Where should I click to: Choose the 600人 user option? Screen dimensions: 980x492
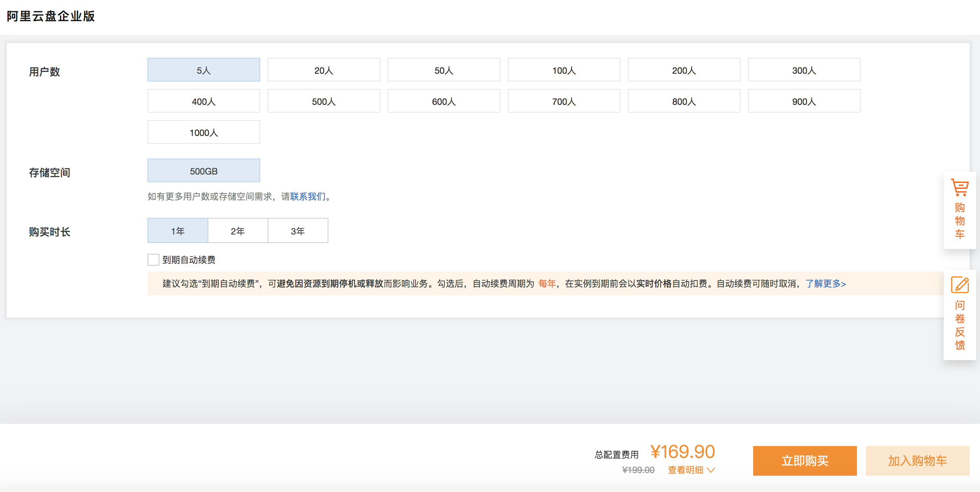tap(444, 101)
